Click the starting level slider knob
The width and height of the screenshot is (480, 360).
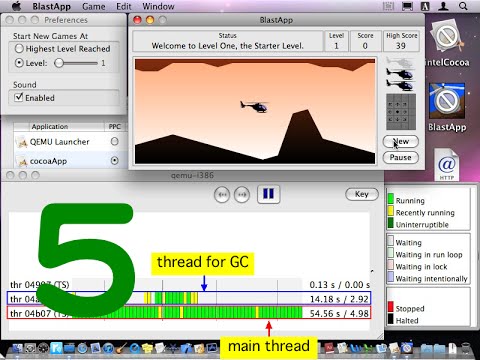point(59,63)
